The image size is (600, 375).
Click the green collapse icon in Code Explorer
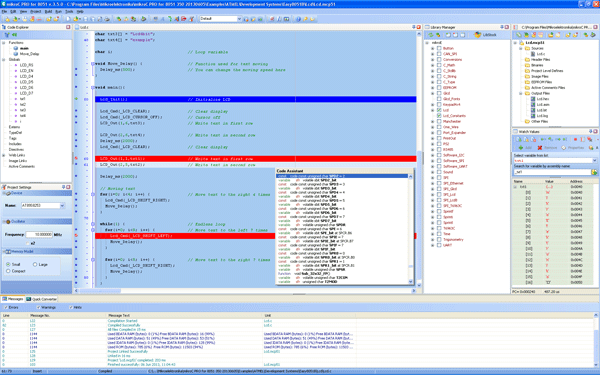pyautogui.click(x=15, y=35)
